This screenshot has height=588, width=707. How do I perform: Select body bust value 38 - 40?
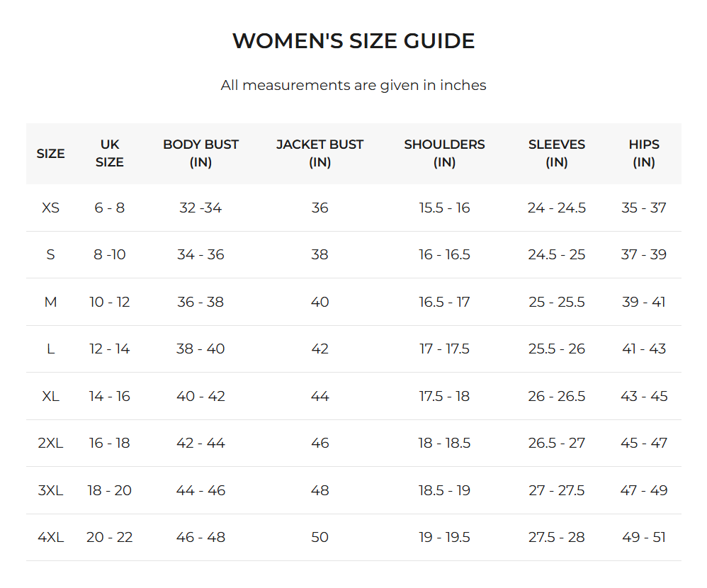coord(200,349)
